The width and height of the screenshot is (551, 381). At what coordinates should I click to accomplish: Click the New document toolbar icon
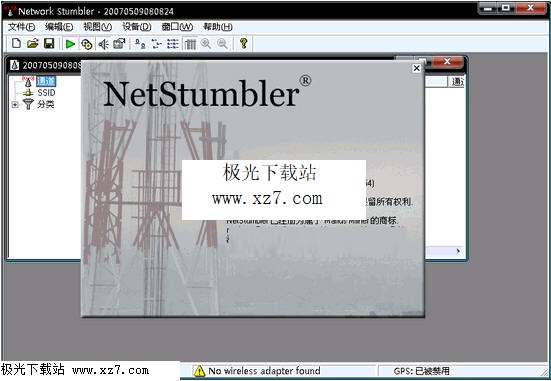point(16,44)
